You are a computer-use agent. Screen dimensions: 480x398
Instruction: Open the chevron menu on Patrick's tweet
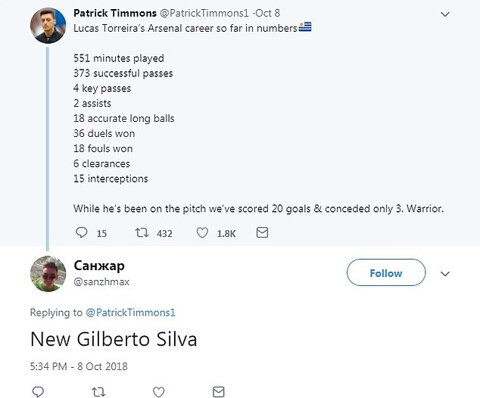[x=445, y=14]
